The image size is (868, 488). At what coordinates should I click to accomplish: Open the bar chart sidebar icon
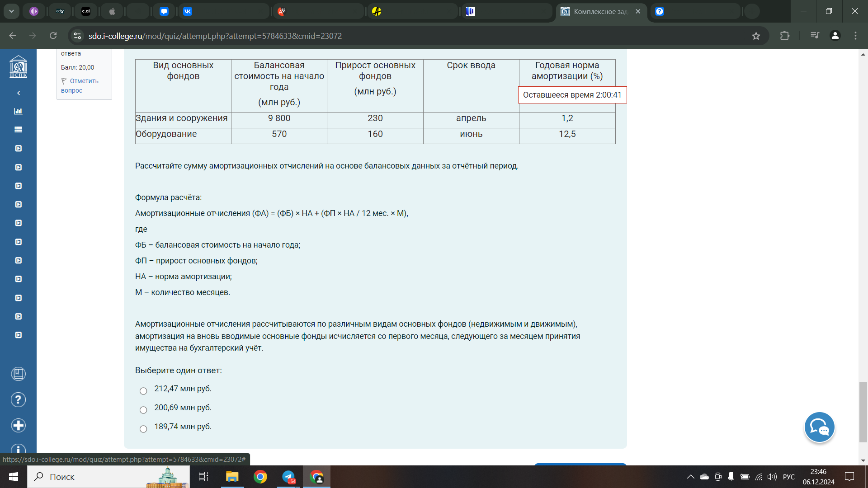(18, 111)
